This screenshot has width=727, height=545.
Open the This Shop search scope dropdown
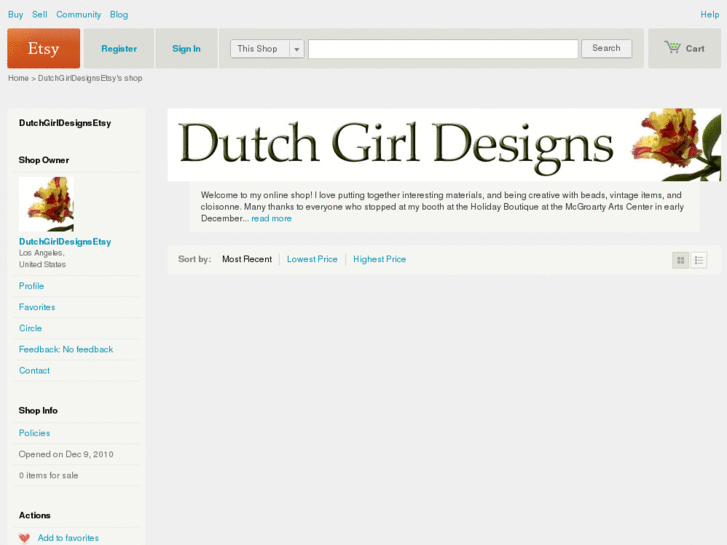coord(267,49)
